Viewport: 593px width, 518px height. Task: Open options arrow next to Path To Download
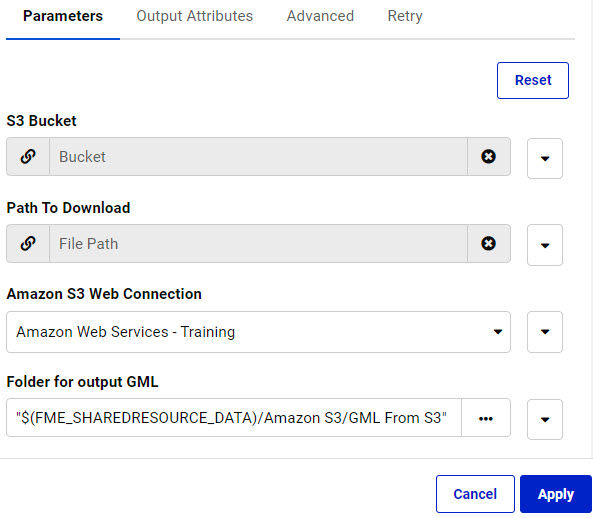coord(545,245)
